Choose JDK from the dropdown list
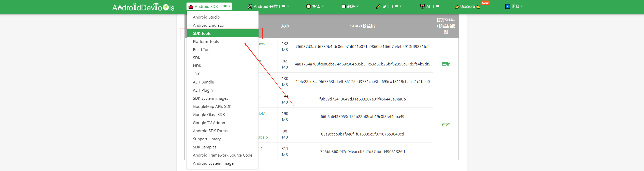The image size is (644, 171). coord(223,74)
